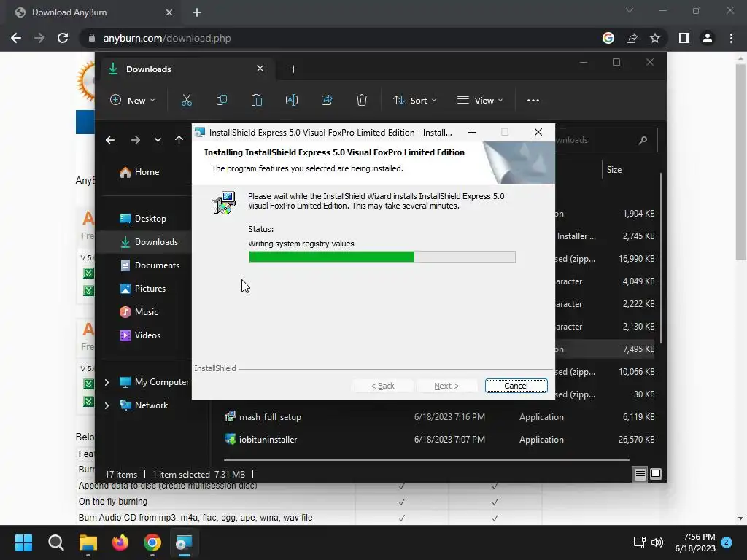The width and height of the screenshot is (747, 560).
Task: Open the View dropdown in Explorer
Action: click(480, 101)
